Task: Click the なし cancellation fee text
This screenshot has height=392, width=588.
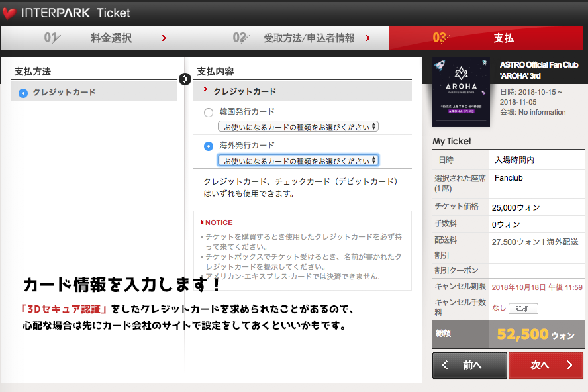Action: click(499, 308)
